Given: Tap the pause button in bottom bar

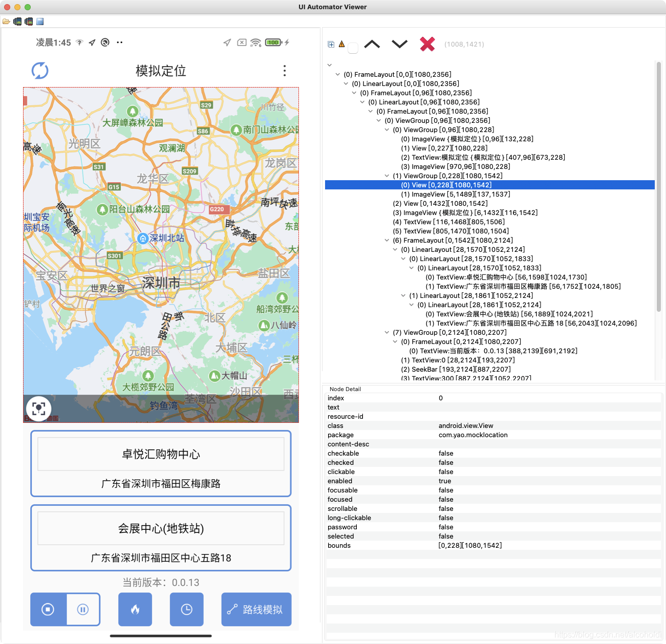Looking at the screenshot, I should [83, 609].
